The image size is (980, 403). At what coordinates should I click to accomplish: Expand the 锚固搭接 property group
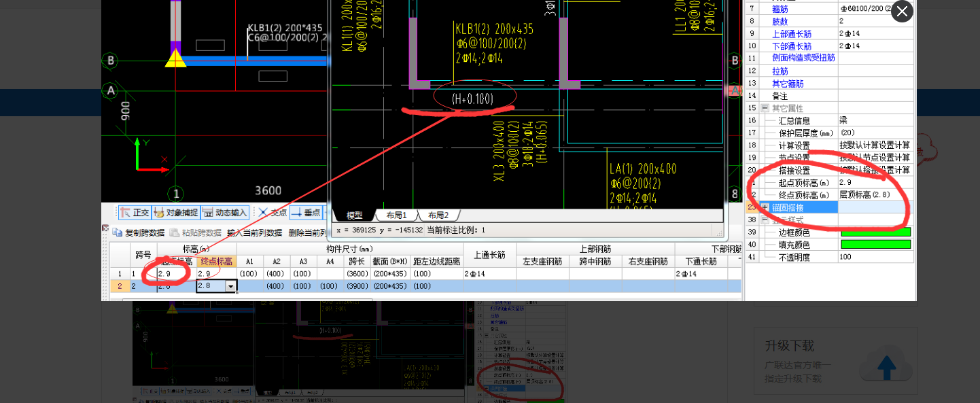point(765,207)
